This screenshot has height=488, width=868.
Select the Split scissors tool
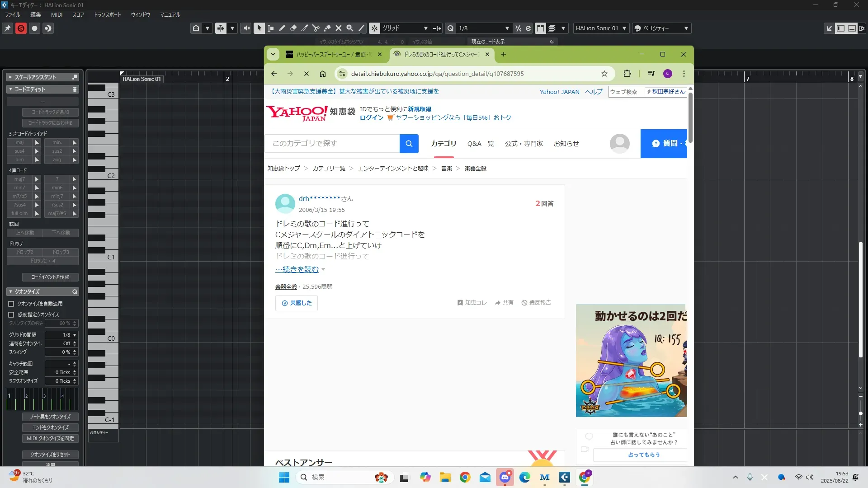316,28
